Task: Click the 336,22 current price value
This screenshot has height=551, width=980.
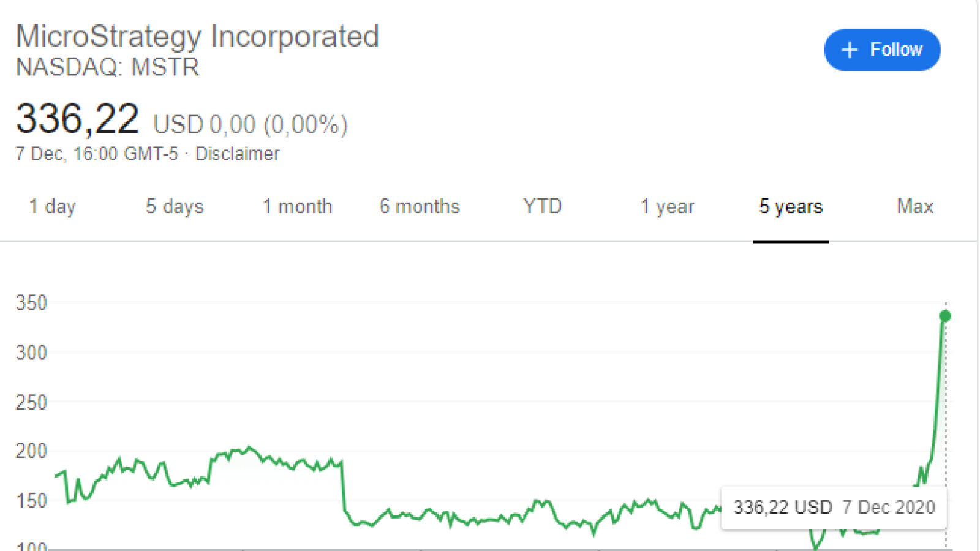Action: [x=77, y=119]
